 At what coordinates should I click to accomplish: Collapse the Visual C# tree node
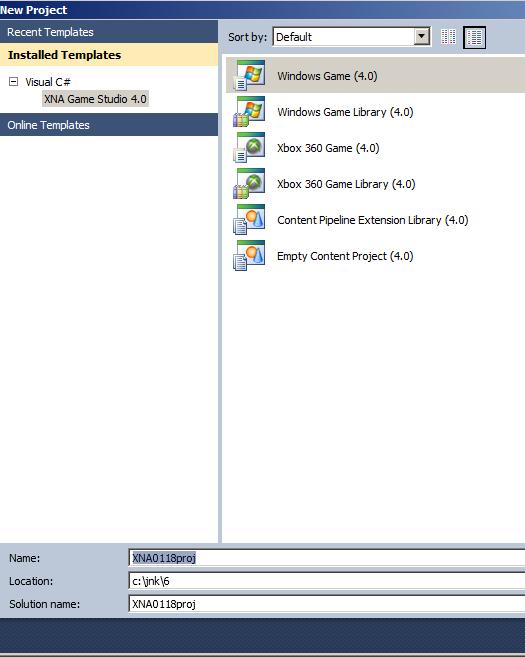[13, 81]
